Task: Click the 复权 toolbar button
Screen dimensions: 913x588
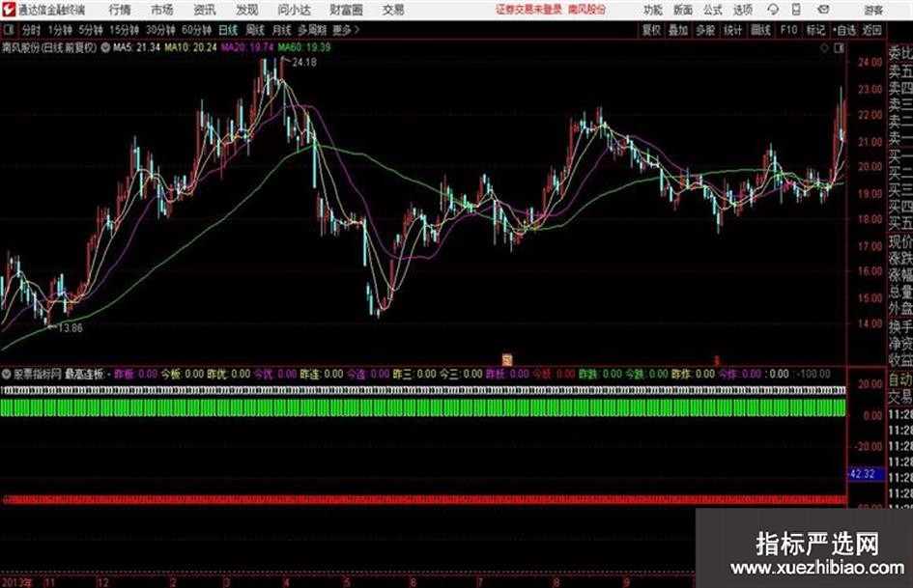Action: pos(651,30)
